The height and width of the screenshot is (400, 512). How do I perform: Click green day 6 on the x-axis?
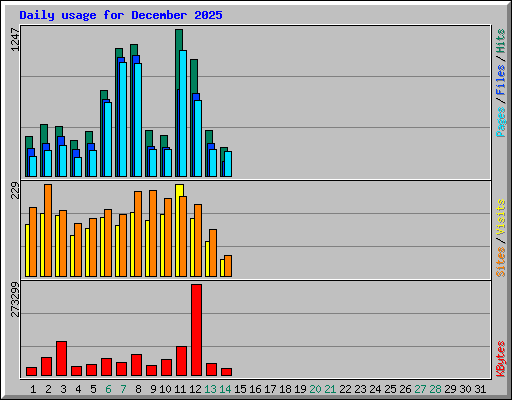[x=108, y=389]
